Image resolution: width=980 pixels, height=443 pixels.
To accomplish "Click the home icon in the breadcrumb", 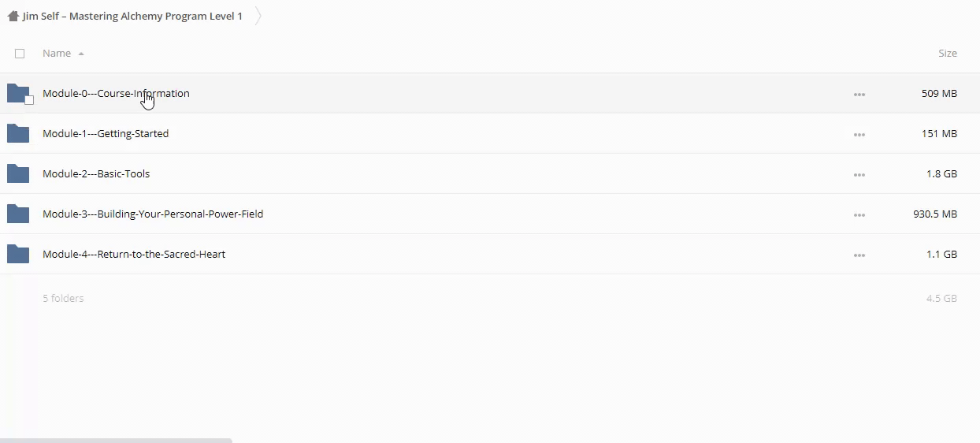I will point(13,16).
